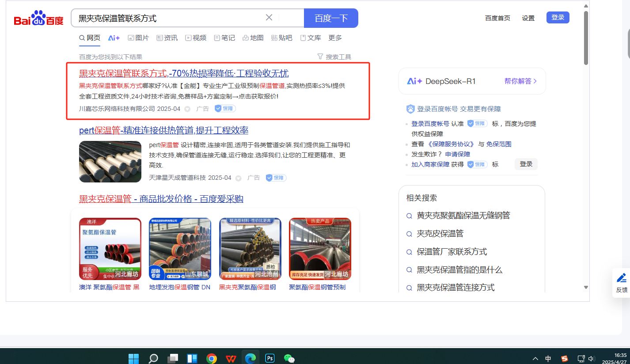Open the 笔记 tab

(224, 38)
